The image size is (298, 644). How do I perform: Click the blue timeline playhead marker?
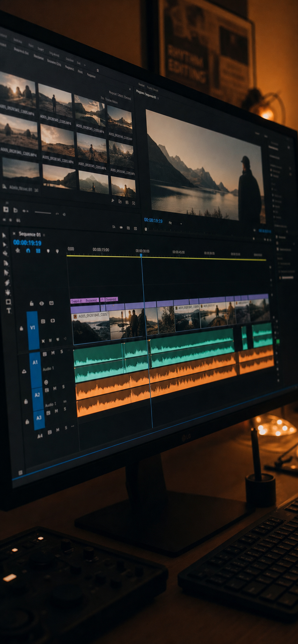coord(141,255)
